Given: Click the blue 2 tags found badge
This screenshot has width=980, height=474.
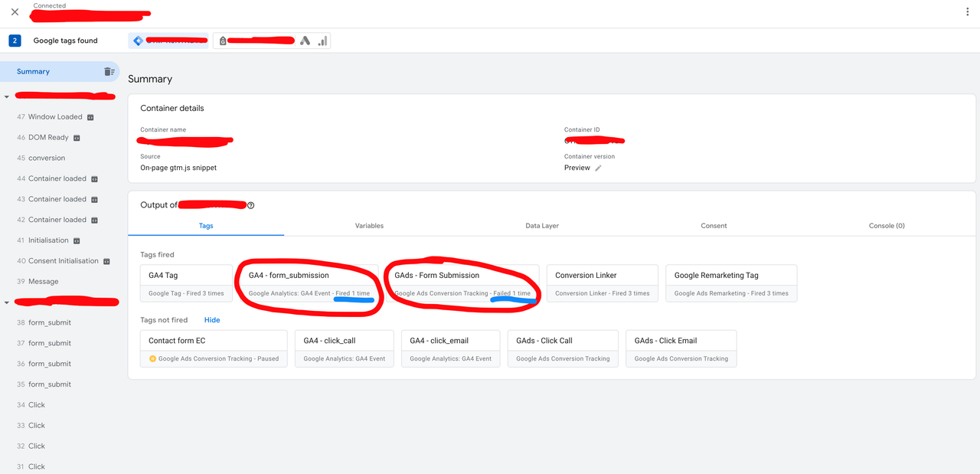Looking at the screenshot, I should tap(15, 41).
